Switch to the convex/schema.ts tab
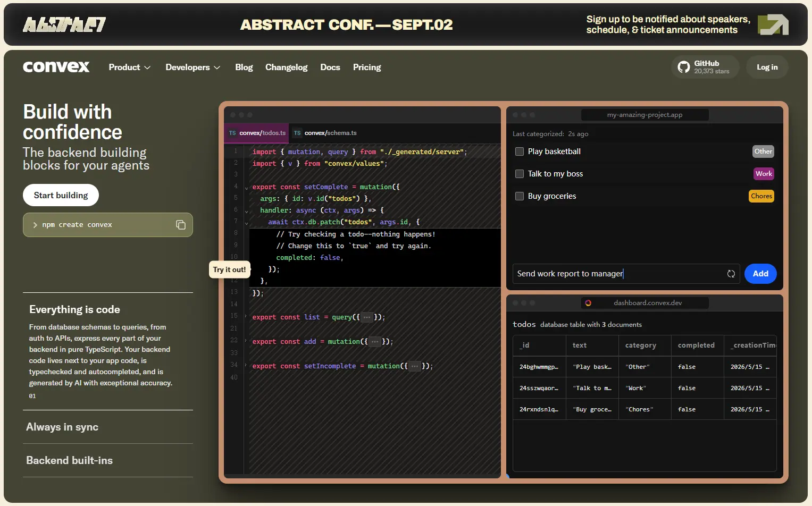Image resolution: width=812 pixels, height=506 pixels. click(x=325, y=133)
